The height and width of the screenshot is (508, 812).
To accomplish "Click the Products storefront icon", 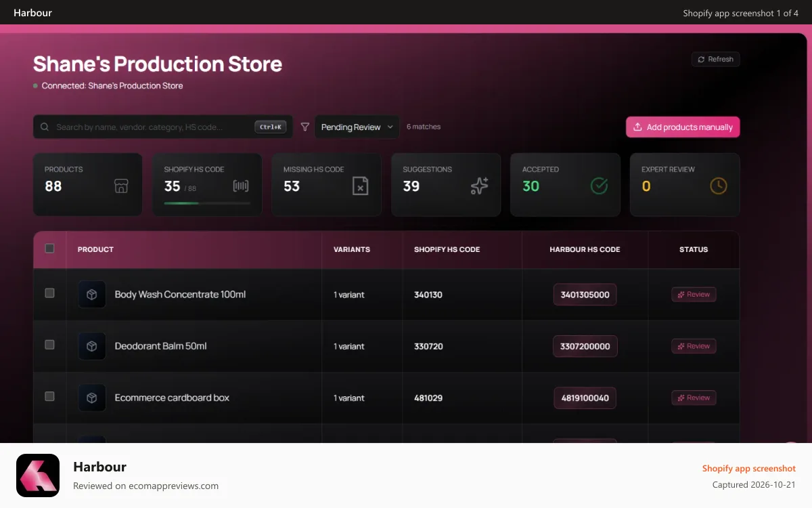I will (121, 186).
